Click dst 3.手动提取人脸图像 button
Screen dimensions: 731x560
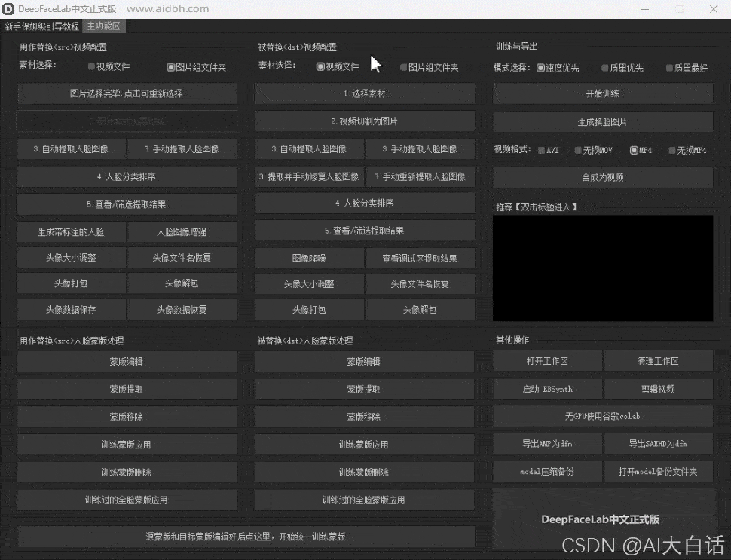coord(420,149)
